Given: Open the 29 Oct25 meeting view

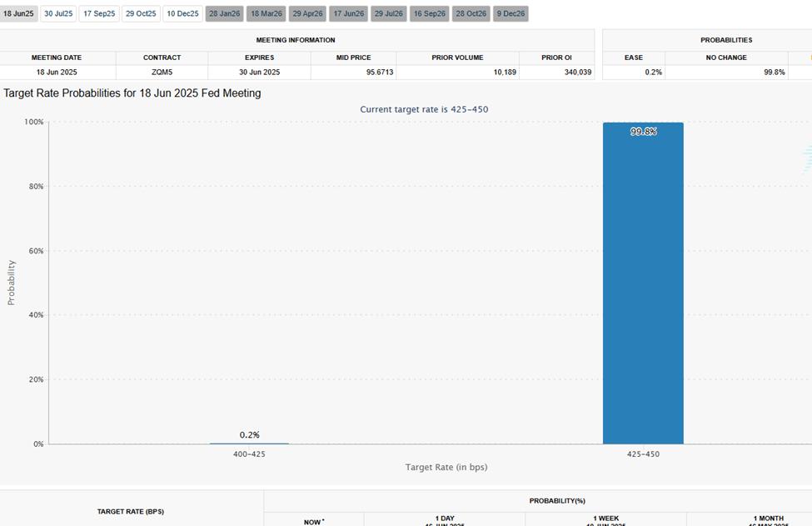Looking at the screenshot, I should (138, 13).
